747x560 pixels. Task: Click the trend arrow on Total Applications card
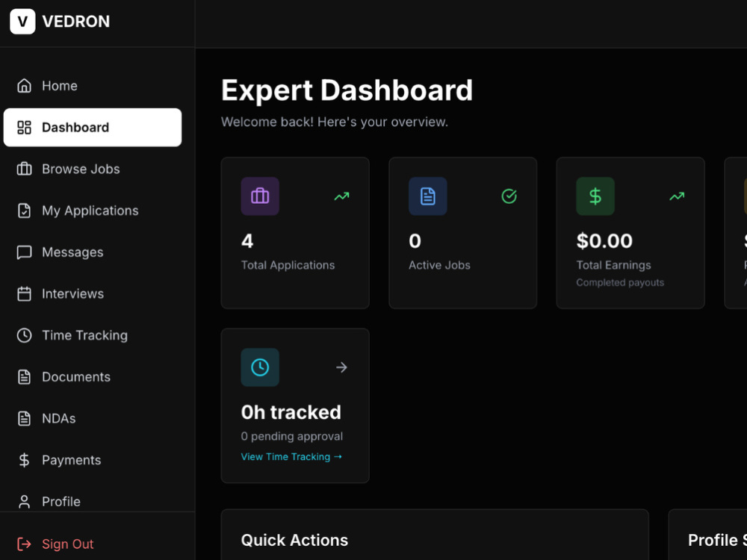pyautogui.click(x=341, y=196)
